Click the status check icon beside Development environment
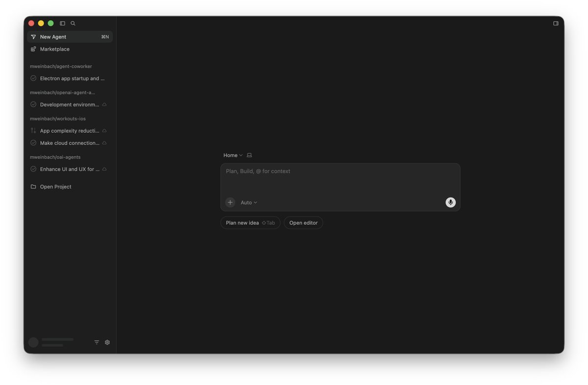This screenshot has width=588, height=385. [x=33, y=104]
